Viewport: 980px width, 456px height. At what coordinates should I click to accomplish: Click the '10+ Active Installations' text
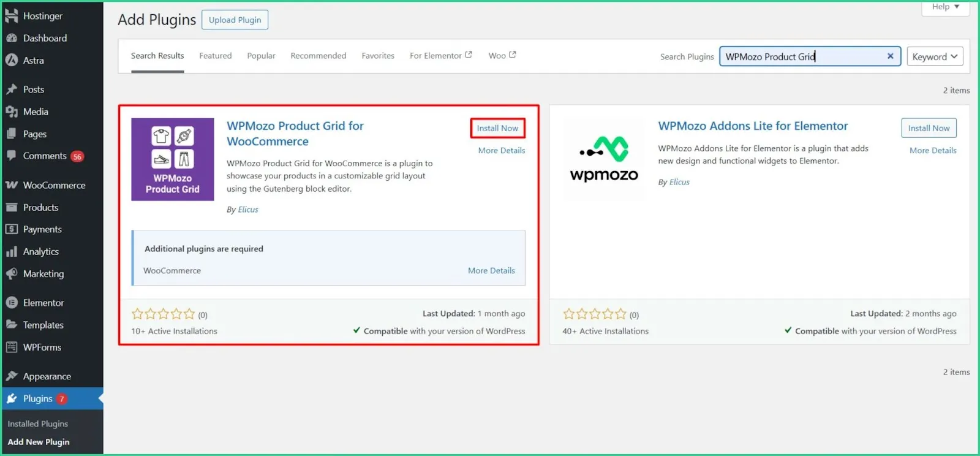click(174, 331)
